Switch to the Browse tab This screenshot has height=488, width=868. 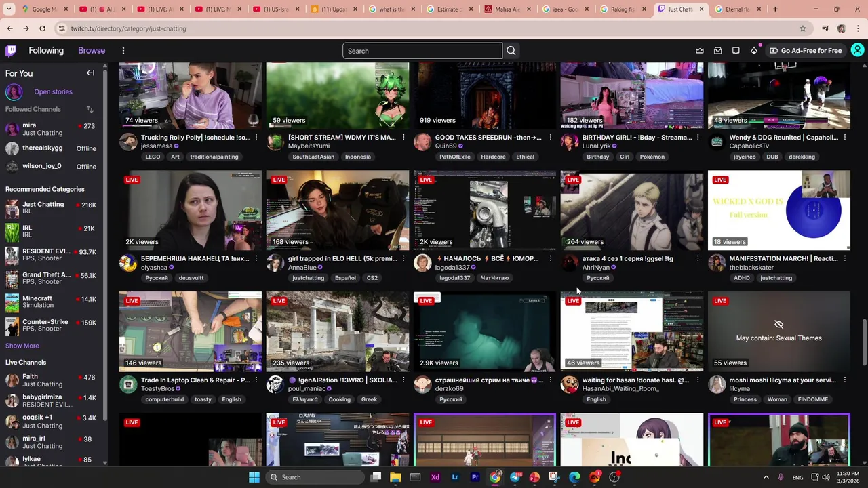click(x=92, y=51)
